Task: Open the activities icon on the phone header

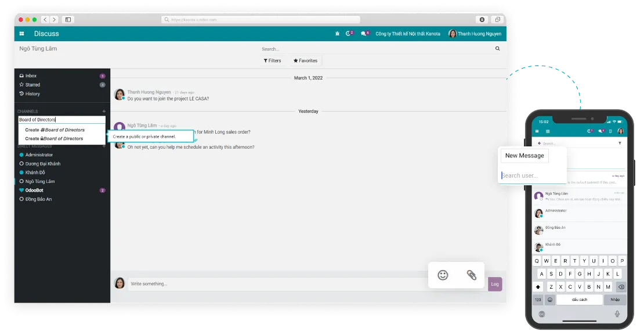Action: pos(590,131)
